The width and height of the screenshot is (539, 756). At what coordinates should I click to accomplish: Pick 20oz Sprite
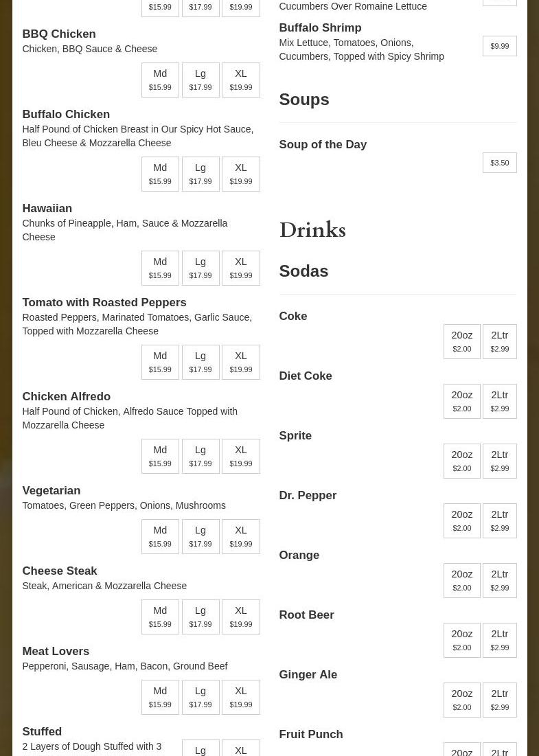(x=461, y=461)
